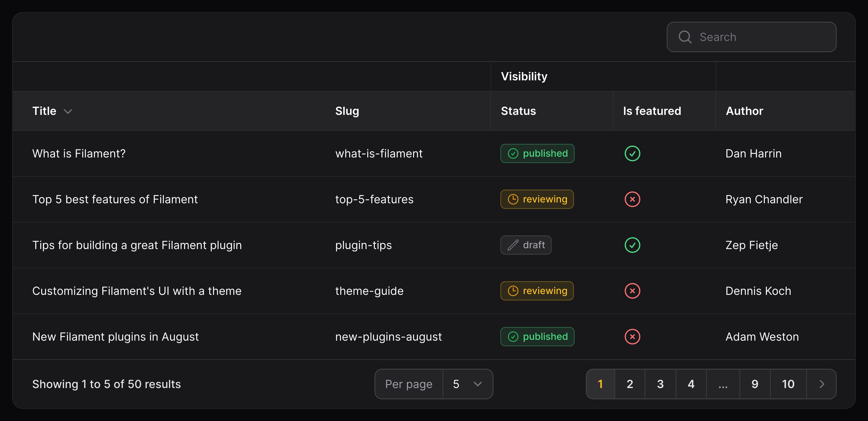Viewport: 868px width, 421px height.
Task: Click X icon in new-plugins-august row
Action: coord(633,337)
